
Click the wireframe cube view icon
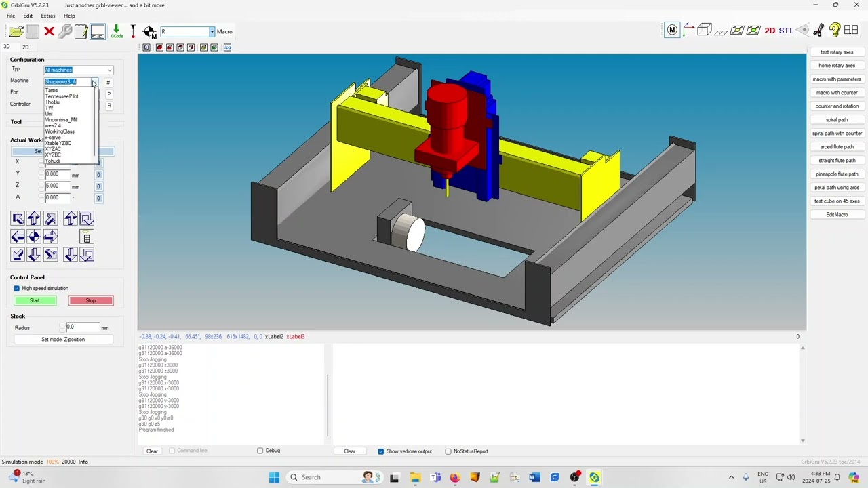click(705, 30)
